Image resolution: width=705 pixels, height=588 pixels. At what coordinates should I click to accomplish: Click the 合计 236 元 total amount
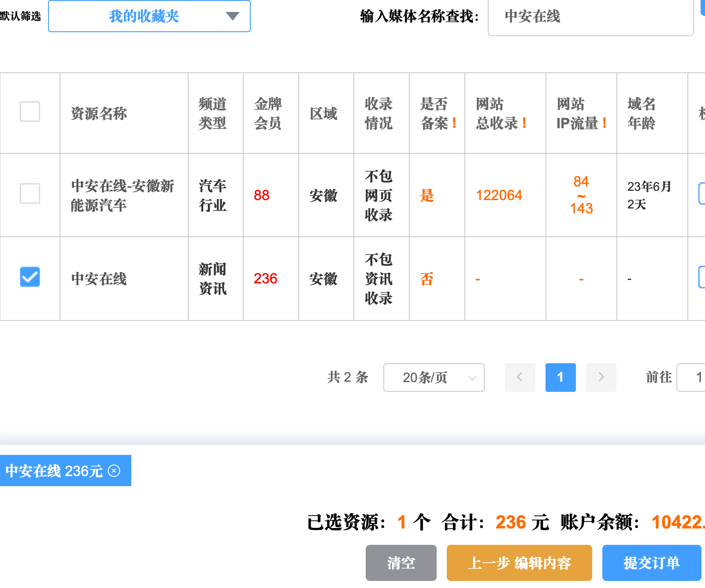click(x=495, y=522)
